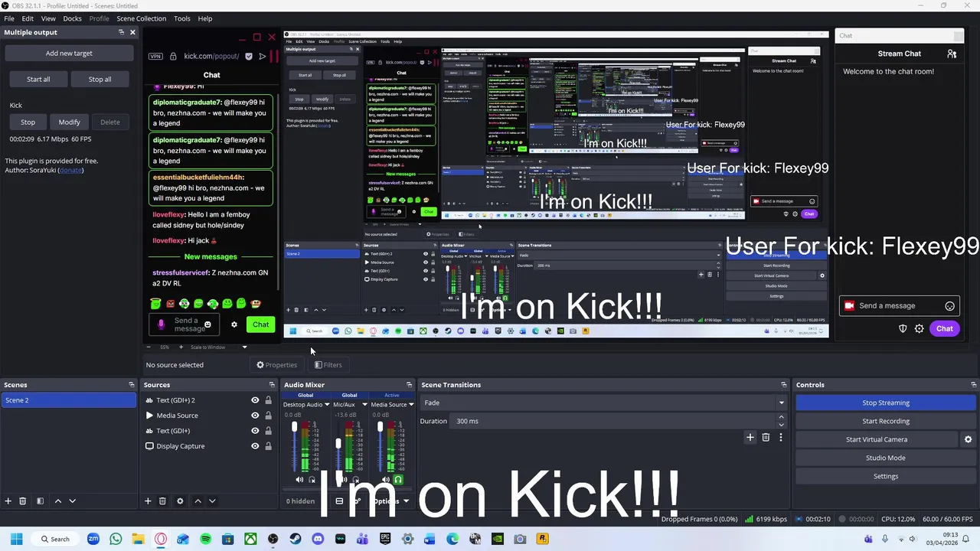
Task: Open Virtual Camera settings gear icon
Action: pyautogui.click(x=968, y=439)
